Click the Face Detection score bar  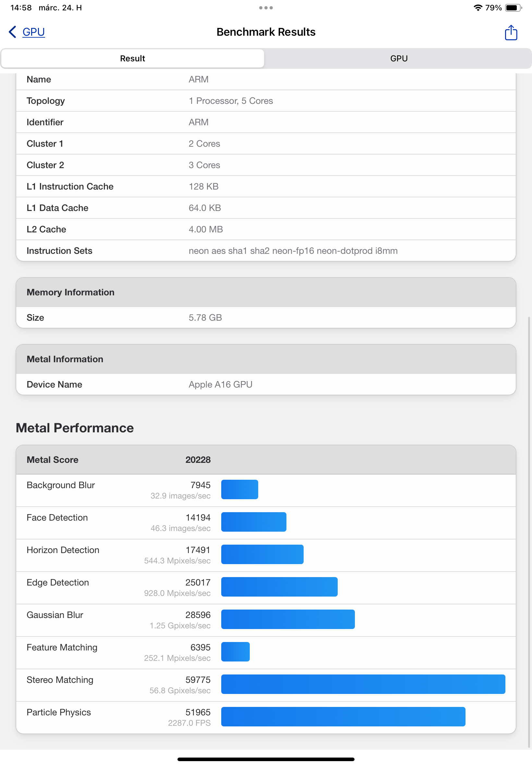pyautogui.click(x=254, y=522)
